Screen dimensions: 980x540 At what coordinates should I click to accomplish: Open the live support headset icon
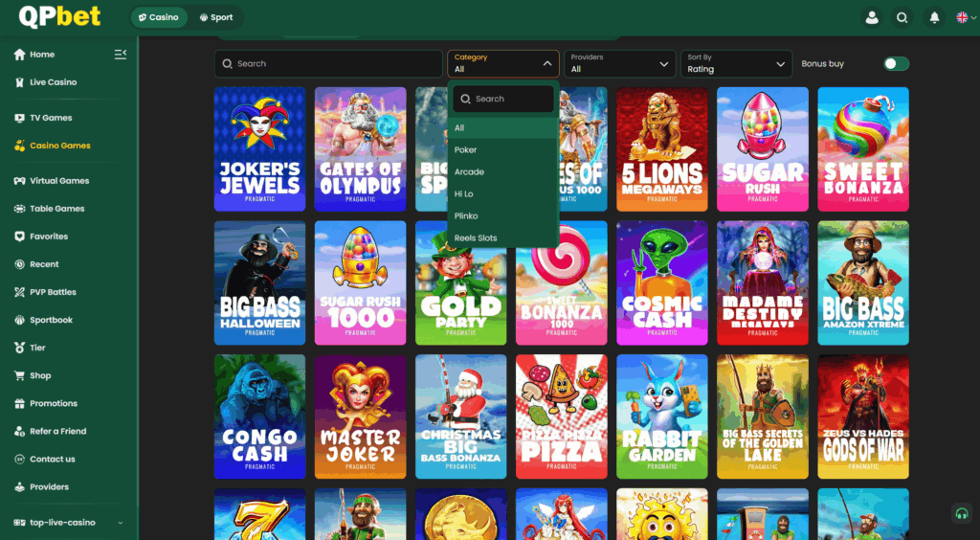pyautogui.click(x=962, y=514)
